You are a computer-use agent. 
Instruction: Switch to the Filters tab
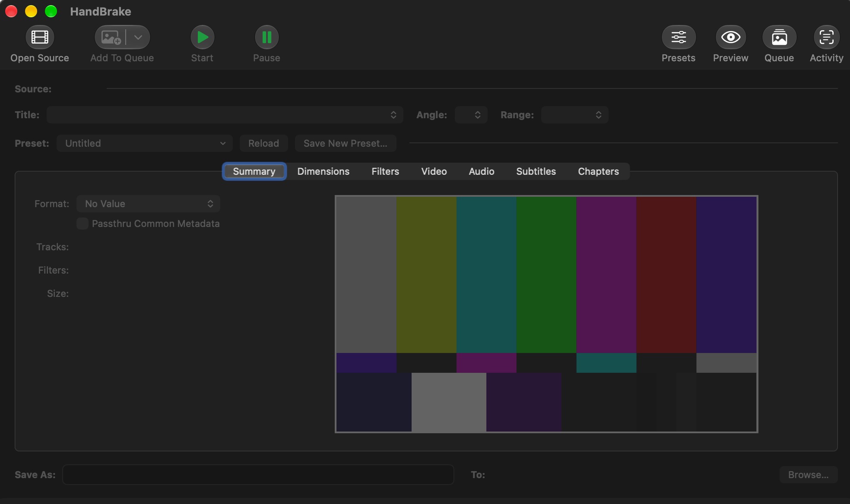pyautogui.click(x=385, y=171)
